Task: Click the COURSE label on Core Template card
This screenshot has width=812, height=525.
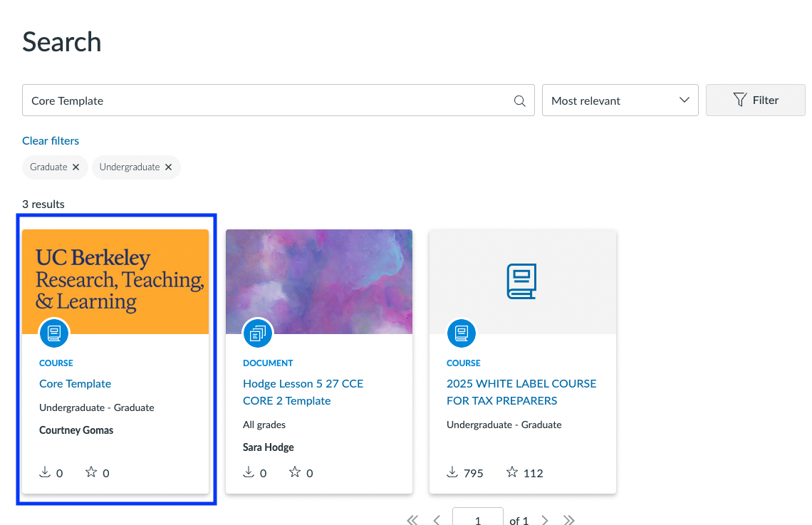Action: click(56, 363)
